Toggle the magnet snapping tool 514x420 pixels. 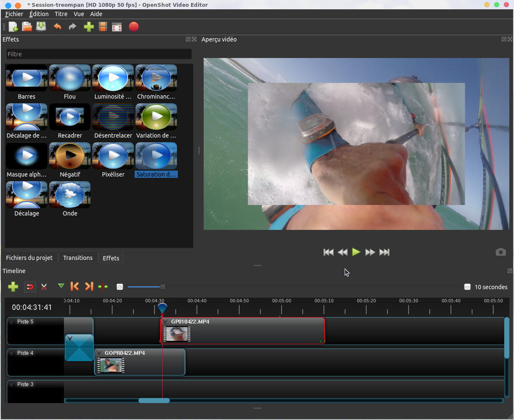pos(30,287)
